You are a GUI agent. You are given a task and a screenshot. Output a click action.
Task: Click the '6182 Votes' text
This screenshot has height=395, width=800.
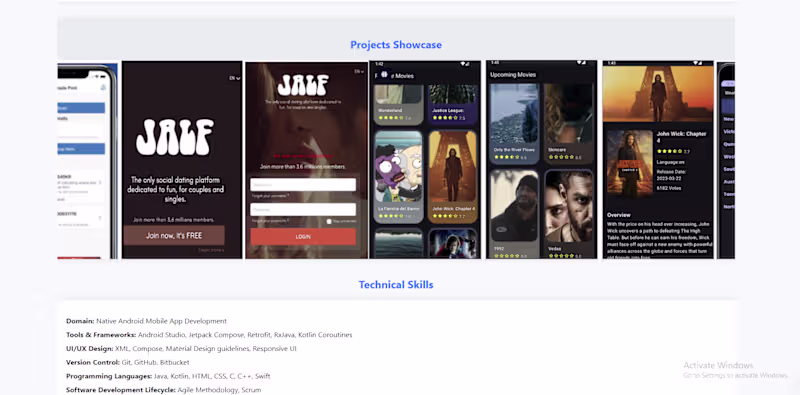point(669,188)
